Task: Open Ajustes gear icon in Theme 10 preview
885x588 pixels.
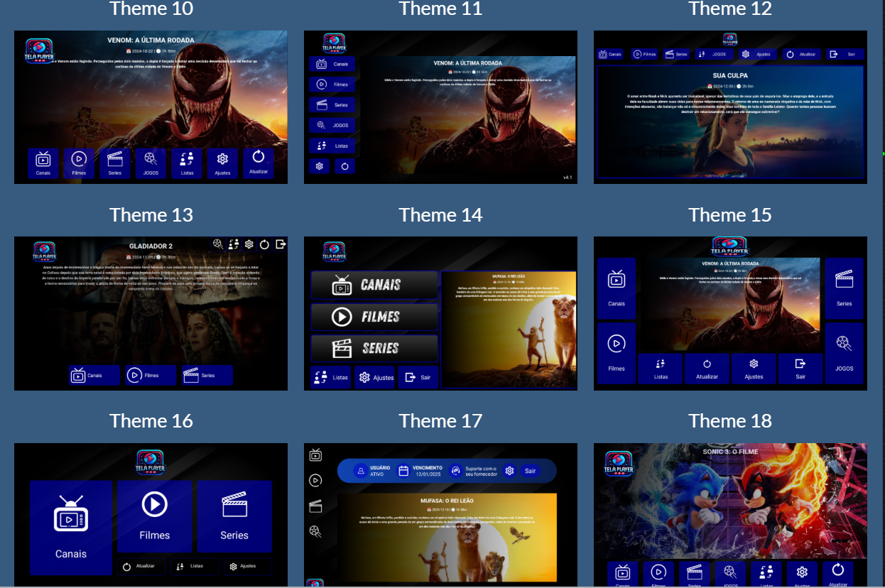Action: tap(222, 163)
